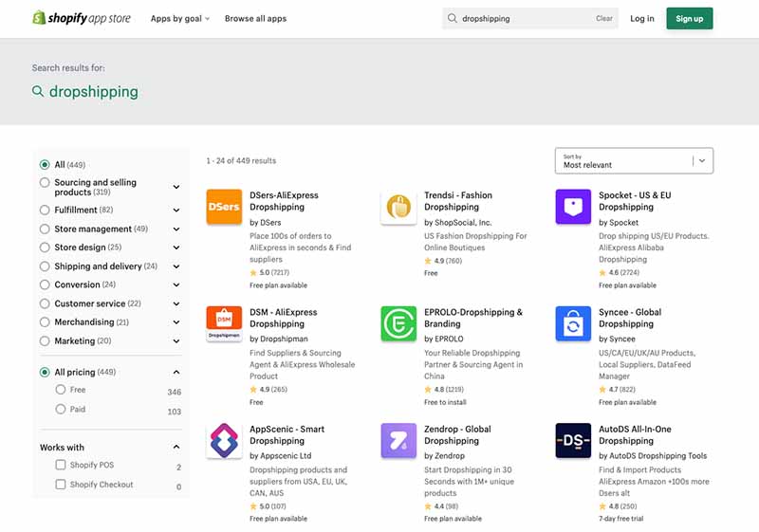Expand the Fulfillment chevron
This screenshot has width=759, height=532.
click(176, 210)
